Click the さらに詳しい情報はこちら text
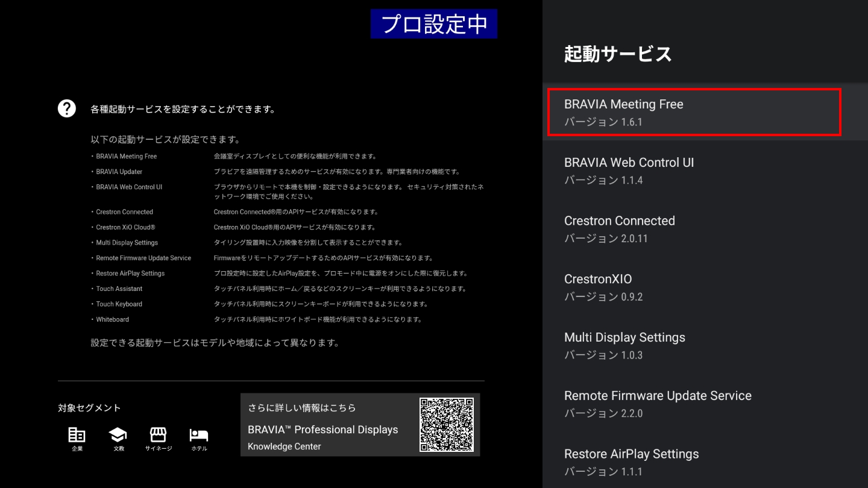 pyautogui.click(x=302, y=408)
